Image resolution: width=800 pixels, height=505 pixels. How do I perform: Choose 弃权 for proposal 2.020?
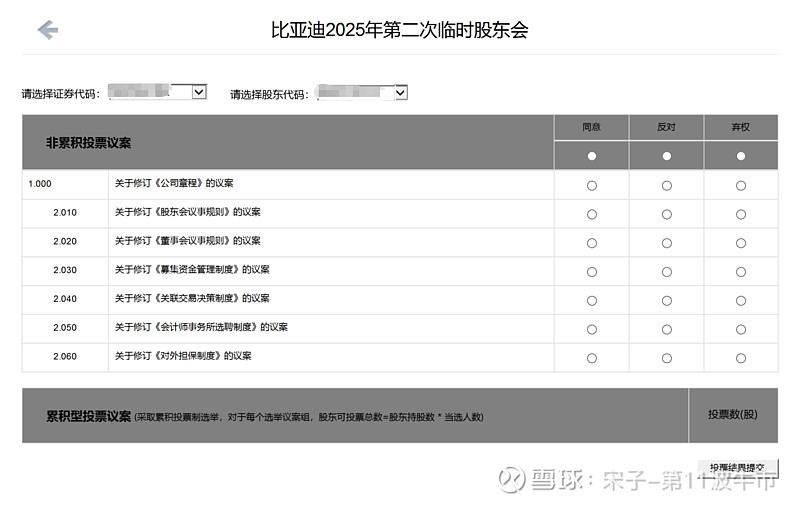tap(741, 243)
